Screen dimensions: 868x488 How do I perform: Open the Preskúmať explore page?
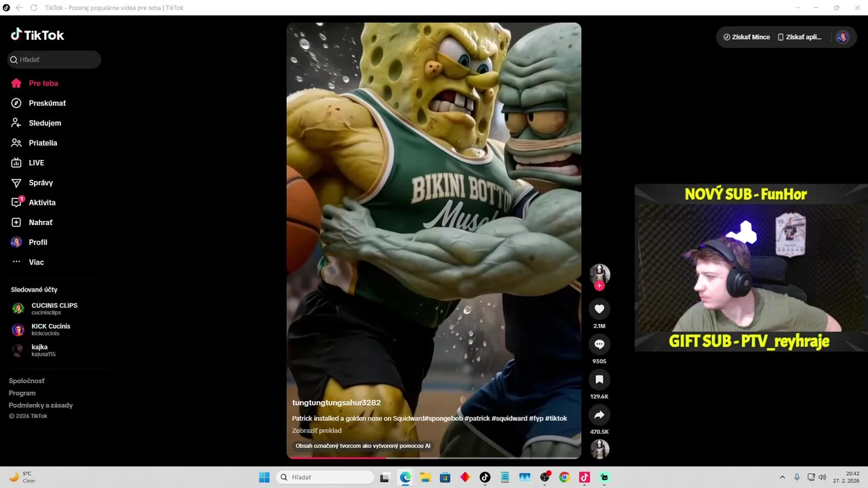[x=39, y=103]
